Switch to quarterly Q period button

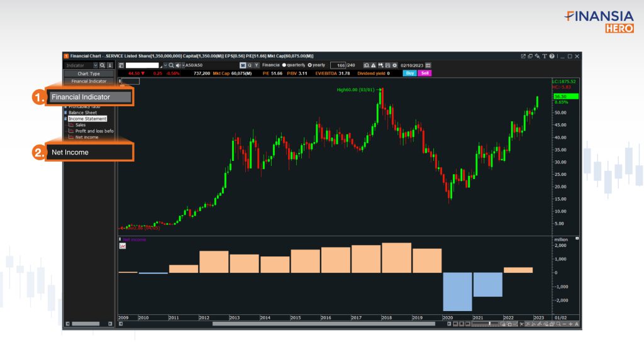[250, 65]
